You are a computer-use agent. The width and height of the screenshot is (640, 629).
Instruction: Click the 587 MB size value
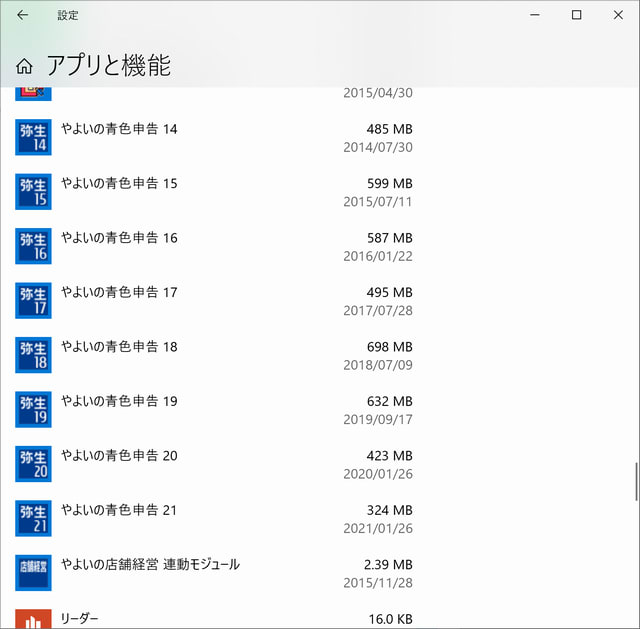point(389,238)
